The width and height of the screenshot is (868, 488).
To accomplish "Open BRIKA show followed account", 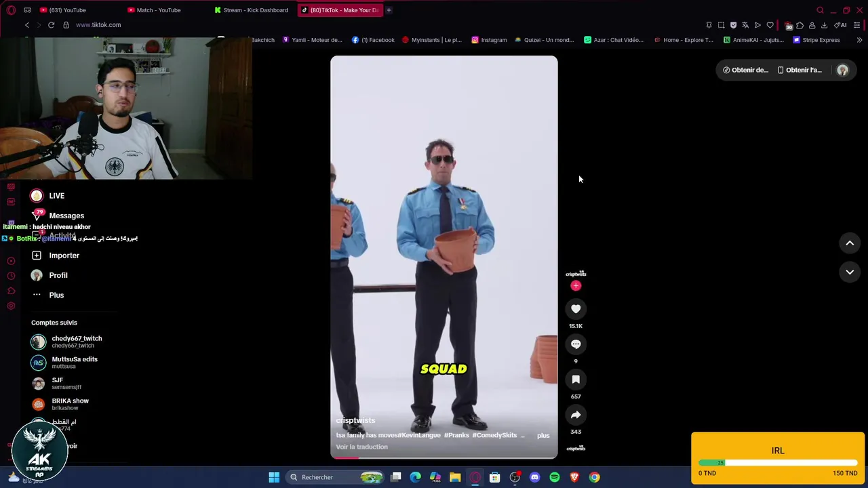I will [60, 404].
